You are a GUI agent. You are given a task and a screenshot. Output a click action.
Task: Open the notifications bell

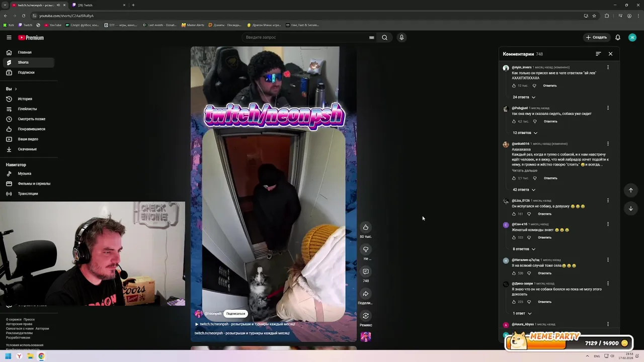pos(618,37)
